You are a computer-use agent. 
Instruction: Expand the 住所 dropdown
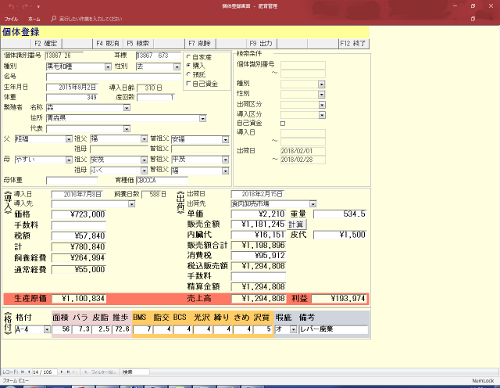(x=203, y=118)
